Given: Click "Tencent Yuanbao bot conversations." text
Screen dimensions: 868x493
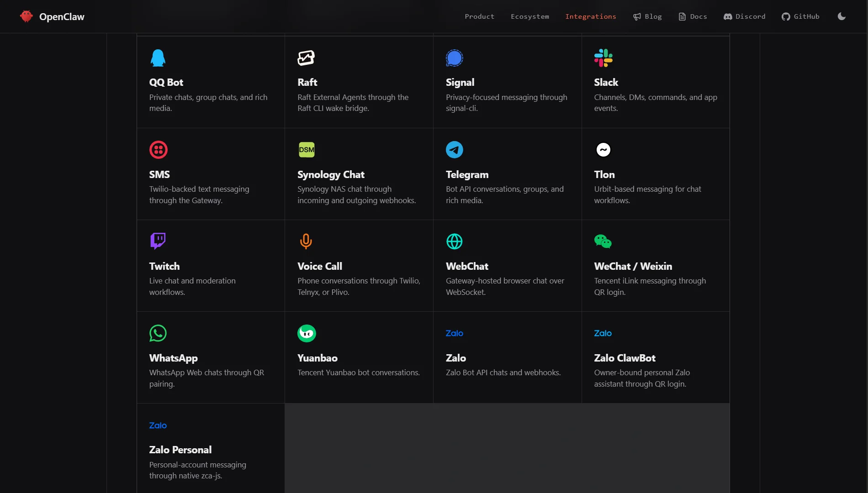Looking at the screenshot, I should [x=359, y=372].
